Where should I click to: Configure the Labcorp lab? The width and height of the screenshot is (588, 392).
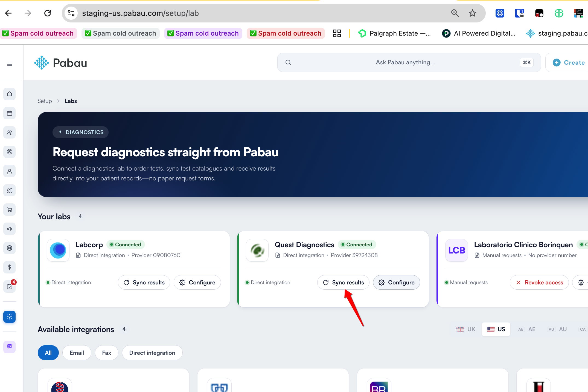[x=197, y=283]
